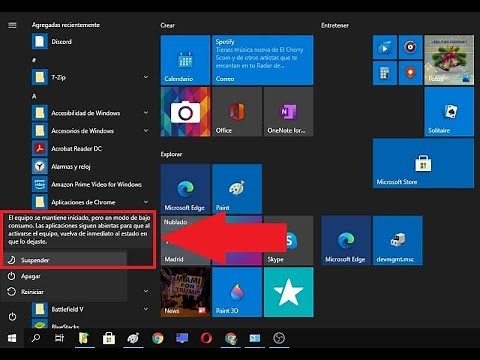Launch the Camera tile

pos(185,112)
